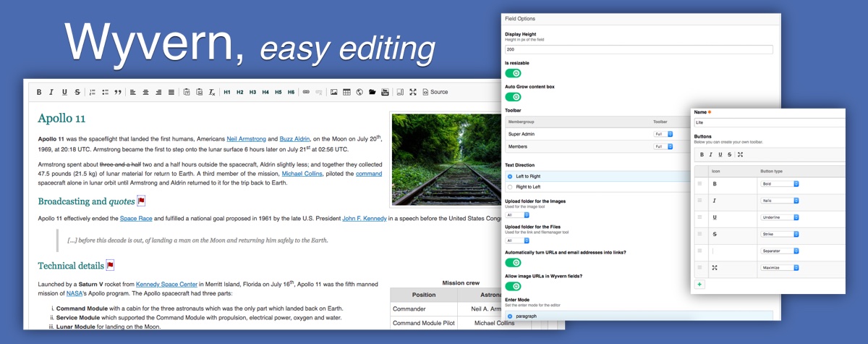
Task: Click the toolbar Name field containing Lite
Action: 770,123
